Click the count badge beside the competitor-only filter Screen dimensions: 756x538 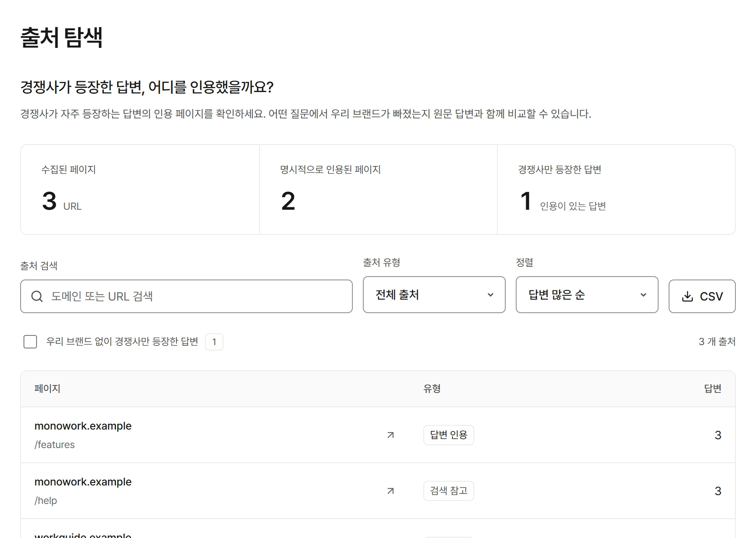(214, 342)
